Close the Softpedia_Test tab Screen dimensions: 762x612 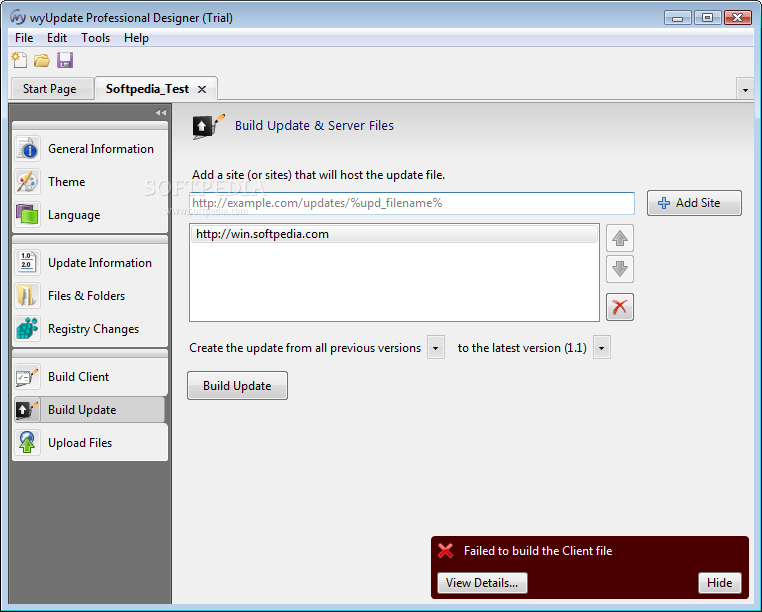pyautogui.click(x=202, y=89)
